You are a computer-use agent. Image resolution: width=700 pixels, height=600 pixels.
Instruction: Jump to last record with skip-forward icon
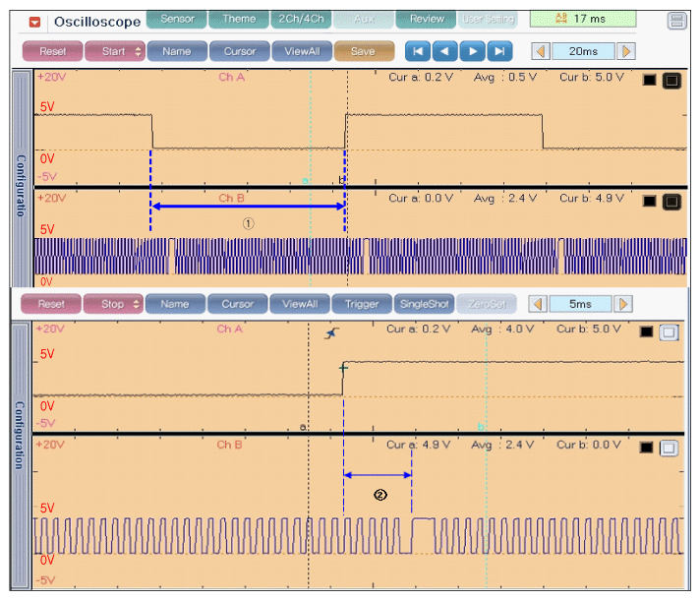(499, 51)
